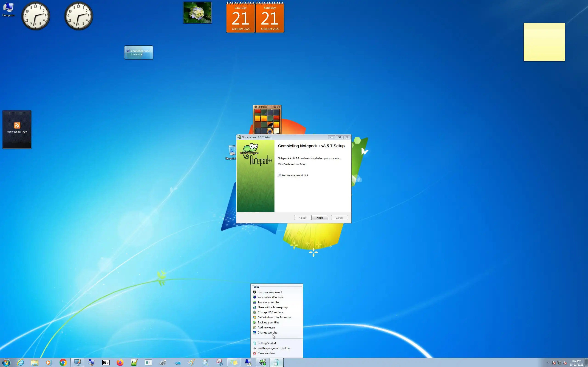
Task: Open Snipping Tool scissors icon in taskbar
Action: 220,362
